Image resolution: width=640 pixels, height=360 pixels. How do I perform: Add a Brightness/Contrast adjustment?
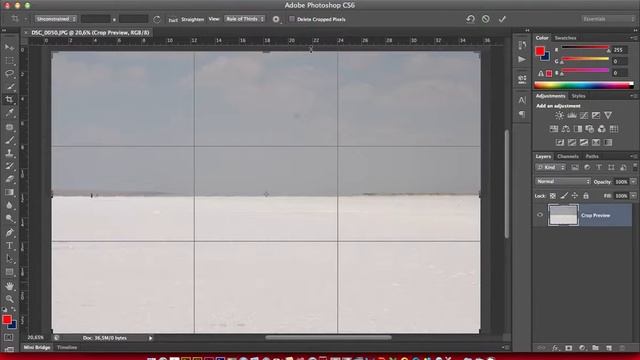tap(559, 116)
